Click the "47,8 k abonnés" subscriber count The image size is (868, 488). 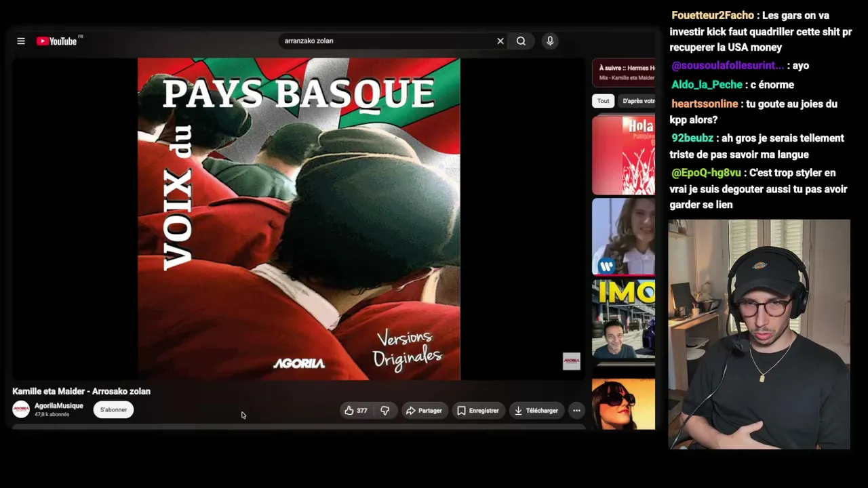52,415
